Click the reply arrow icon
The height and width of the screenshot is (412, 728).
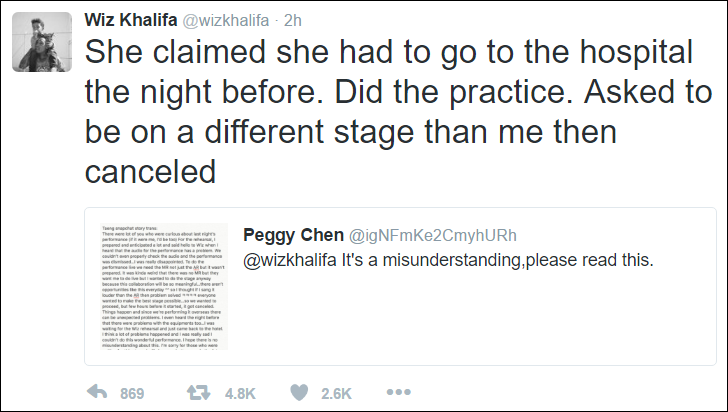97,392
